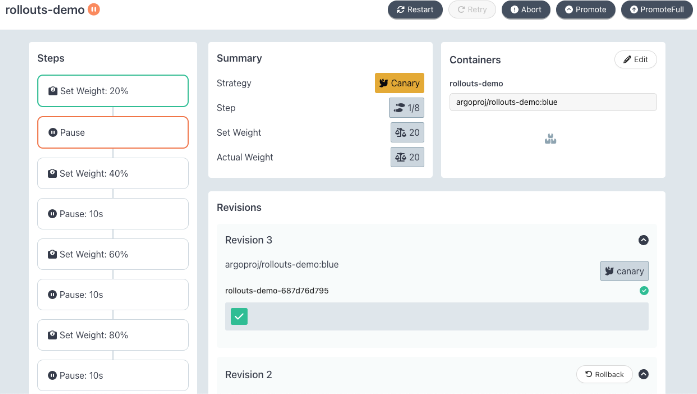Promote the rollout
697x394 pixels.
[x=585, y=10]
